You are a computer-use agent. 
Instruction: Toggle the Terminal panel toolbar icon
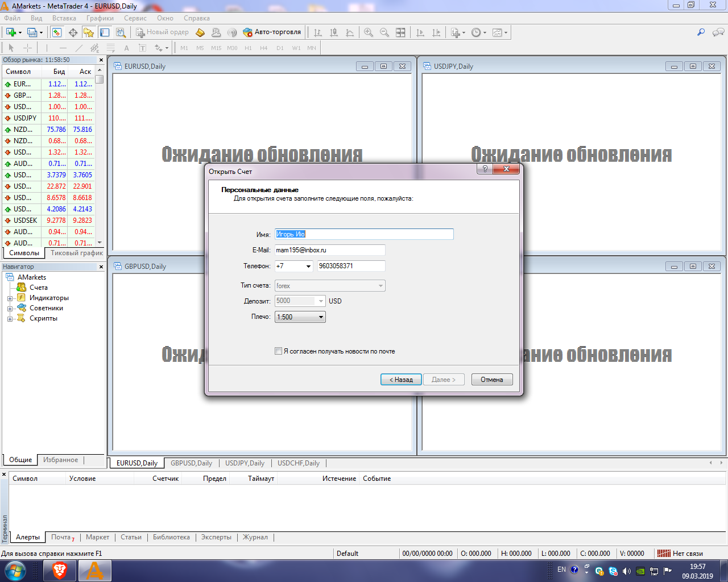(105, 32)
